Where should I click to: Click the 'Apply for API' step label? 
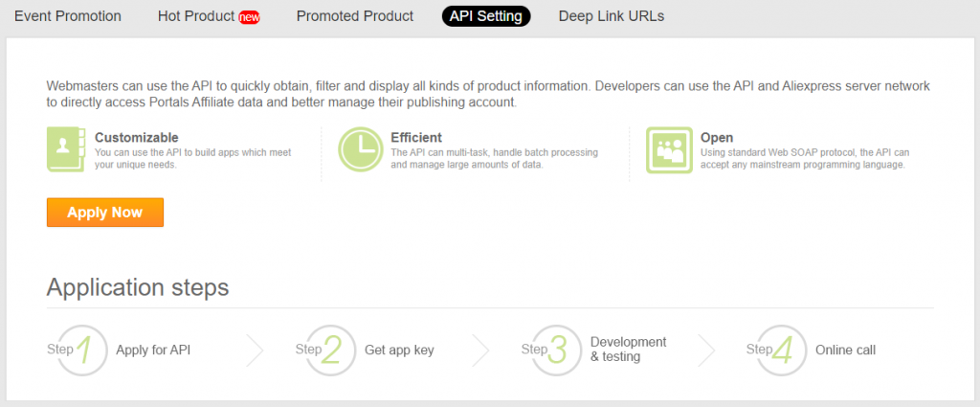pos(153,350)
